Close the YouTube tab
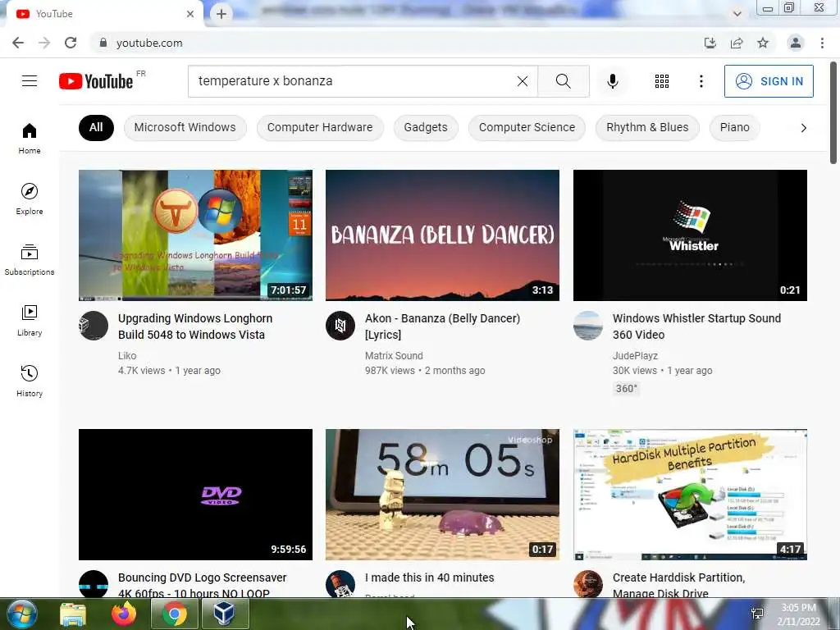The image size is (840, 630). point(190,14)
